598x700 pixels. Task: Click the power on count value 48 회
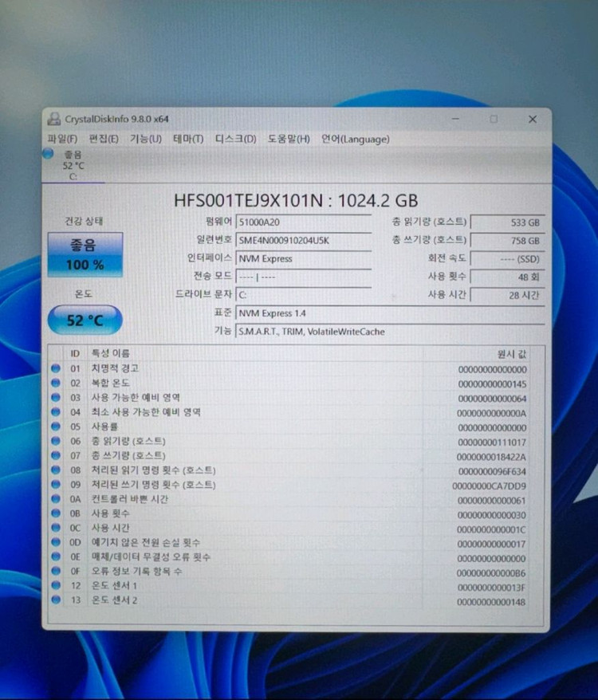click(x=507, y=277)
